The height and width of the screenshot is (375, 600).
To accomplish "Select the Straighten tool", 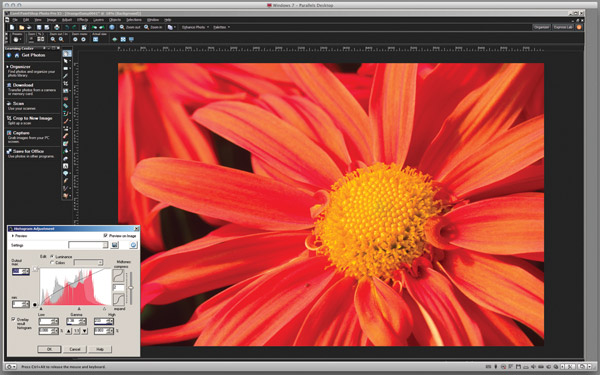I will 66,91.
